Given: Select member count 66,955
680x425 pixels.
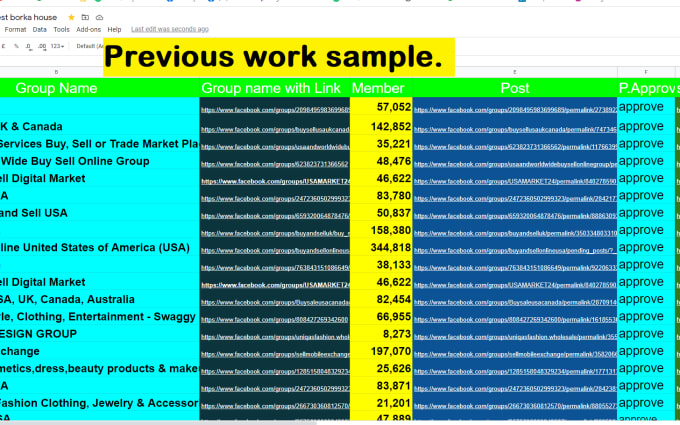Looking at the screenshot, I should coord(381,317).
